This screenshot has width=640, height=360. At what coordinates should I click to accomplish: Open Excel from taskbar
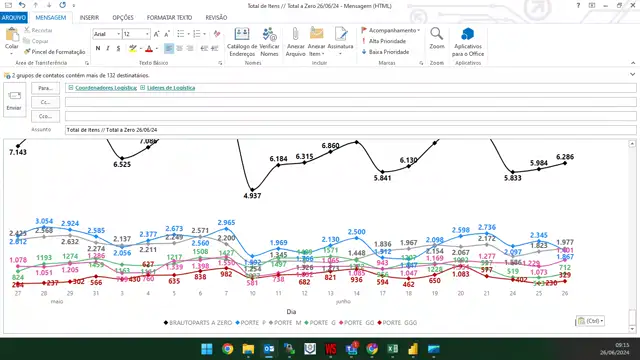pyautogui.click(x=393, y=349)
